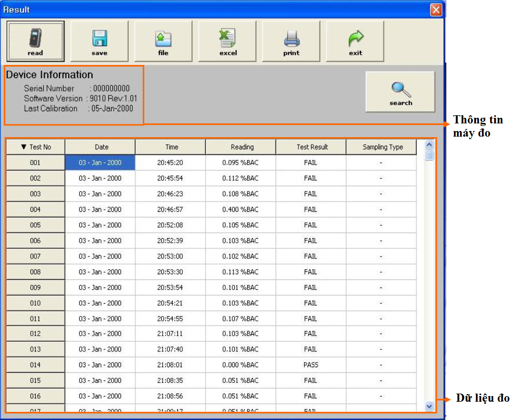Print results using the printer icon
This screenshot has height=420, width=515.
[x=291, y=41]
